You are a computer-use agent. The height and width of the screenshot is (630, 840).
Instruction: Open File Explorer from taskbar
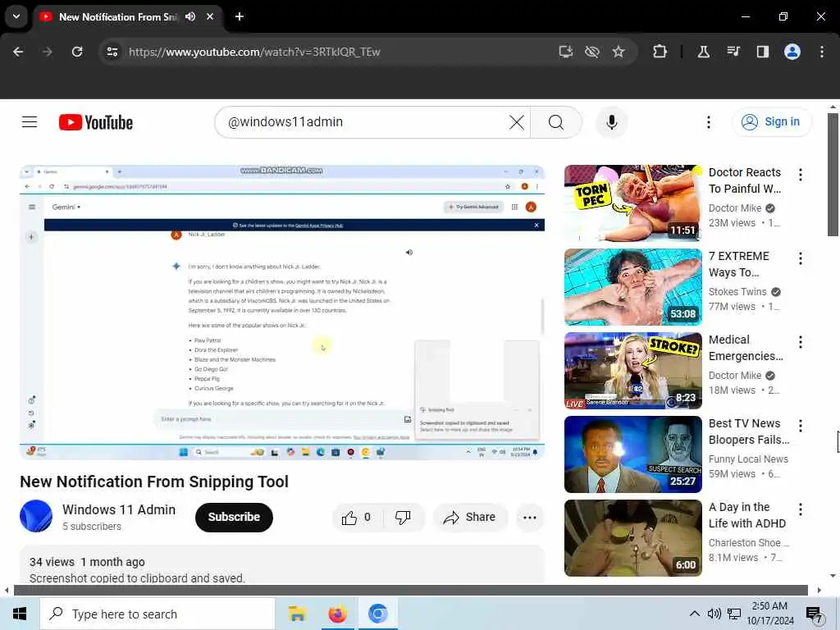tap(297, 614)
